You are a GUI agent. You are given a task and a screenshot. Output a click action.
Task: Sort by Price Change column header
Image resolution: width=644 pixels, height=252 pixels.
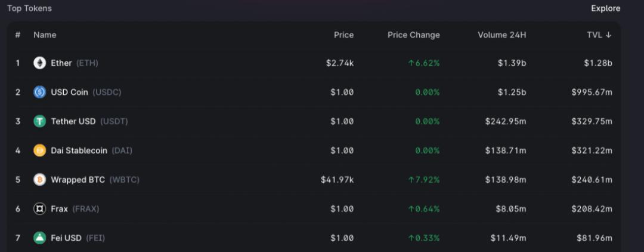[413, 35]
